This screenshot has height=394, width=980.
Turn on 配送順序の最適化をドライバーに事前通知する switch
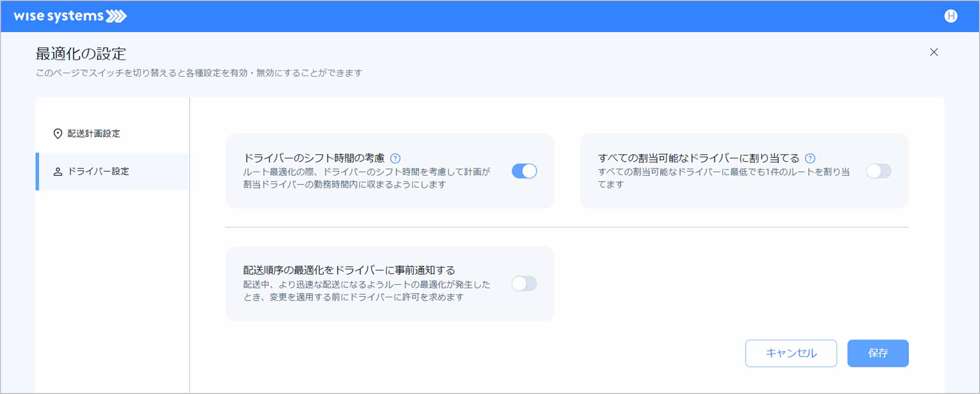point(524,284)
